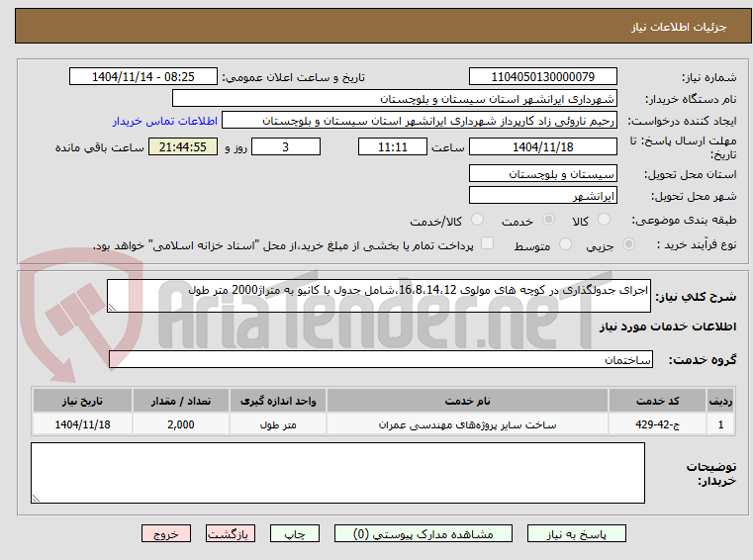Click row number cell 1
Screen dimensions: 753x560
720,424
